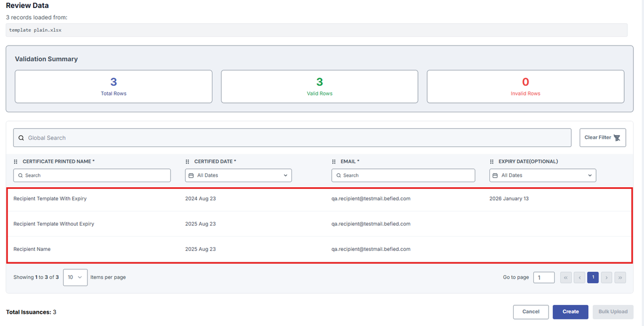Open Expiry Date All Dates dropdown

(x=543, y=175)
